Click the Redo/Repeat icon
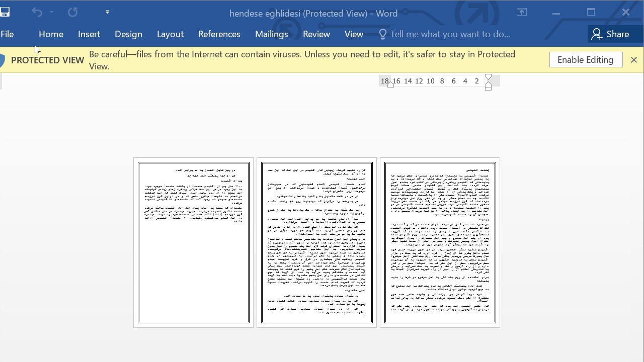The width and height of the screenshot is (644, 362). (x=72, y=12)
